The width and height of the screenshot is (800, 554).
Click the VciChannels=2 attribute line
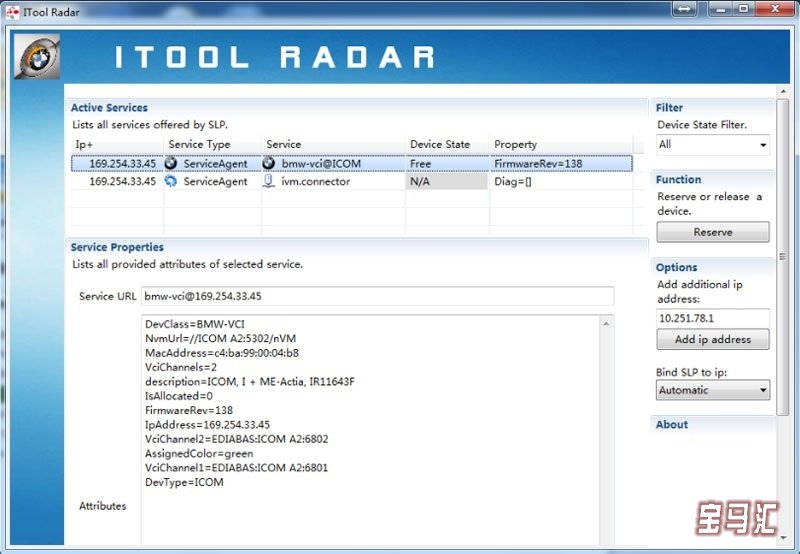coord(181,367)
